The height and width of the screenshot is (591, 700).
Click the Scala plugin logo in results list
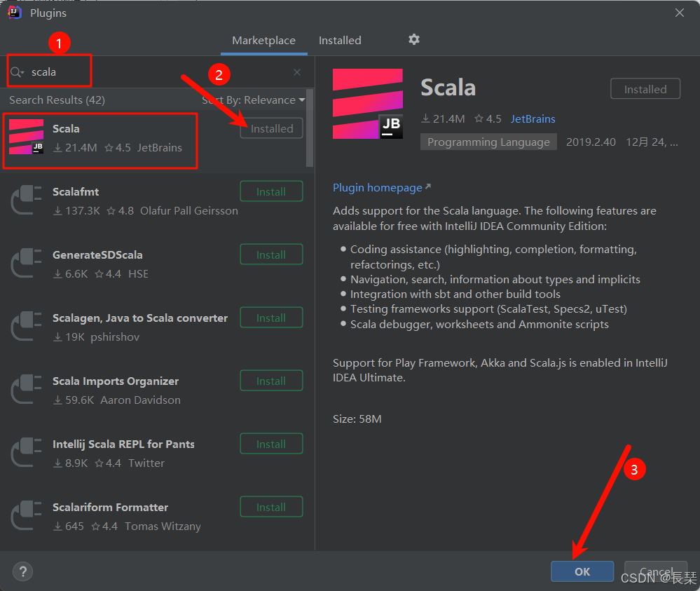[x=27, y=137]
